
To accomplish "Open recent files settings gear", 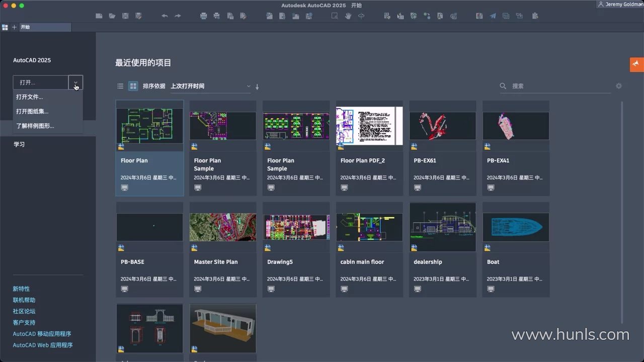I will (619, 86).
